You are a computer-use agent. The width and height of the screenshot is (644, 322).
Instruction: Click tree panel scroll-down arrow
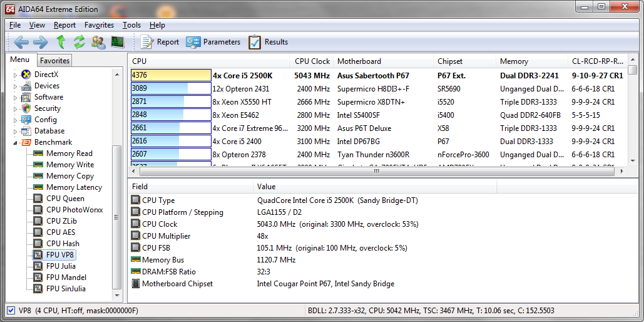[117, 295]
